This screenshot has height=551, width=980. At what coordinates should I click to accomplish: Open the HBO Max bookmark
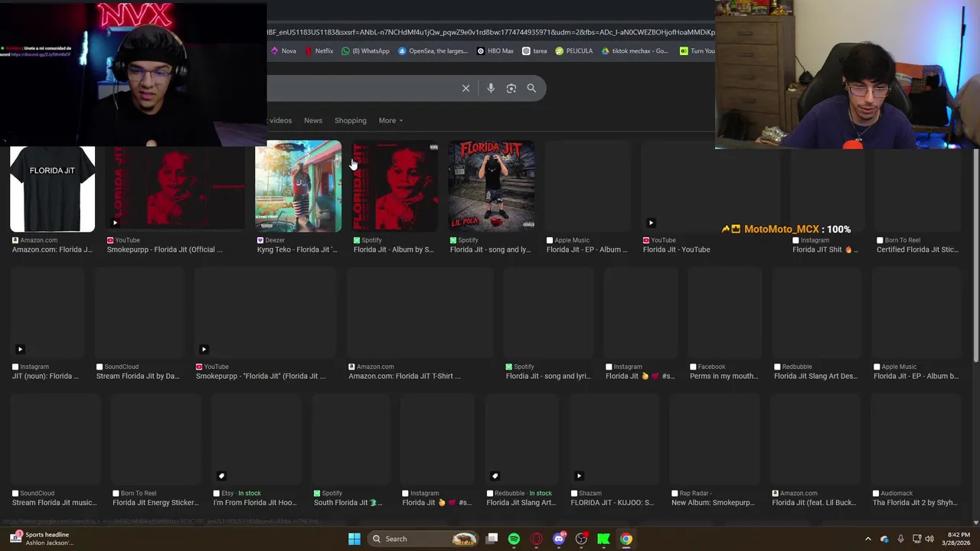[x=495, y=51]
